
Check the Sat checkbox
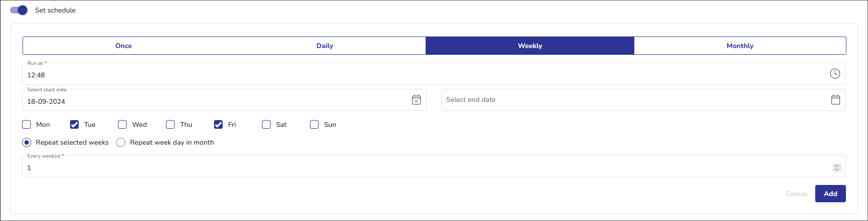tap(266, 124)
